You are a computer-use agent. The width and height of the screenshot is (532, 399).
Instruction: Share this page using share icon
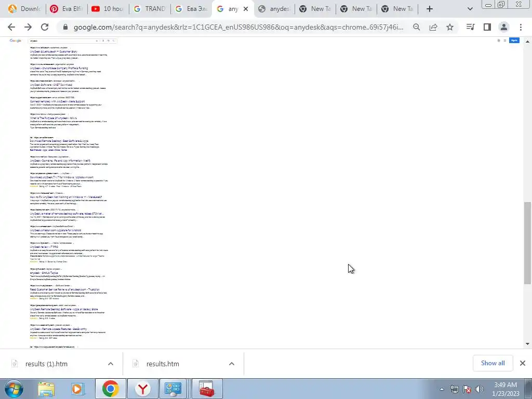point(433,27)
